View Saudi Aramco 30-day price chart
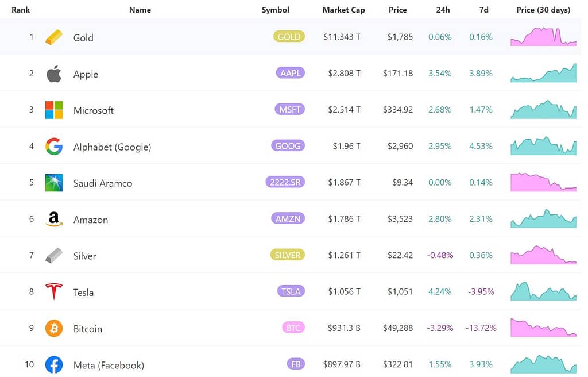This screenshot has width=588, height=377. (543, 183)
